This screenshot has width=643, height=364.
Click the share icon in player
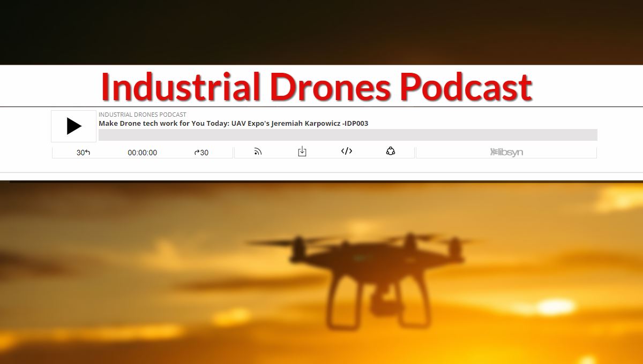[391, 151]
